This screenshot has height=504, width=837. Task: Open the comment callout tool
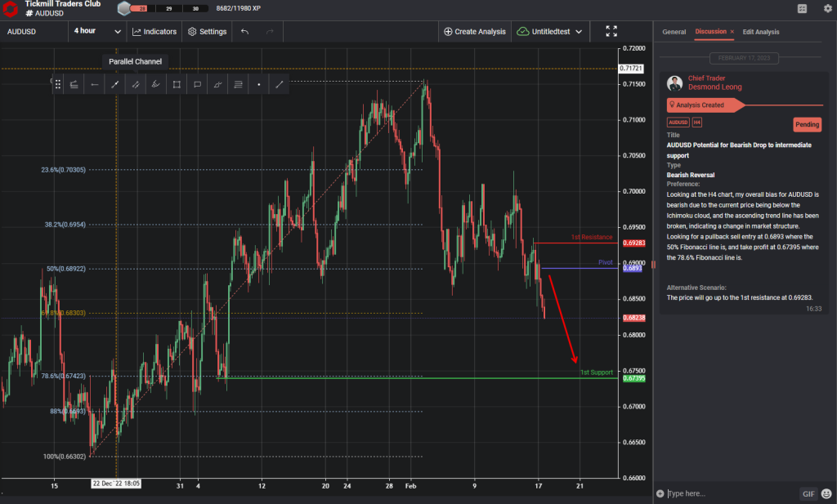196,83
